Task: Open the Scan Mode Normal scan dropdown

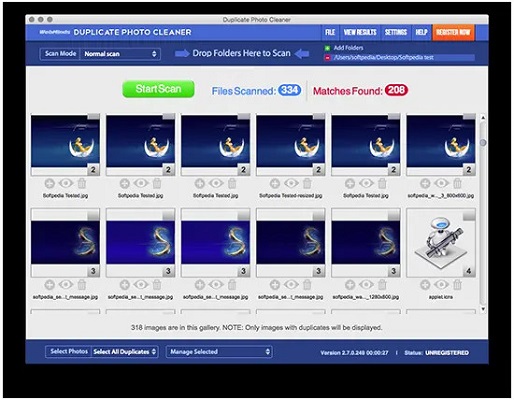Action: click(x=120, y=54)
